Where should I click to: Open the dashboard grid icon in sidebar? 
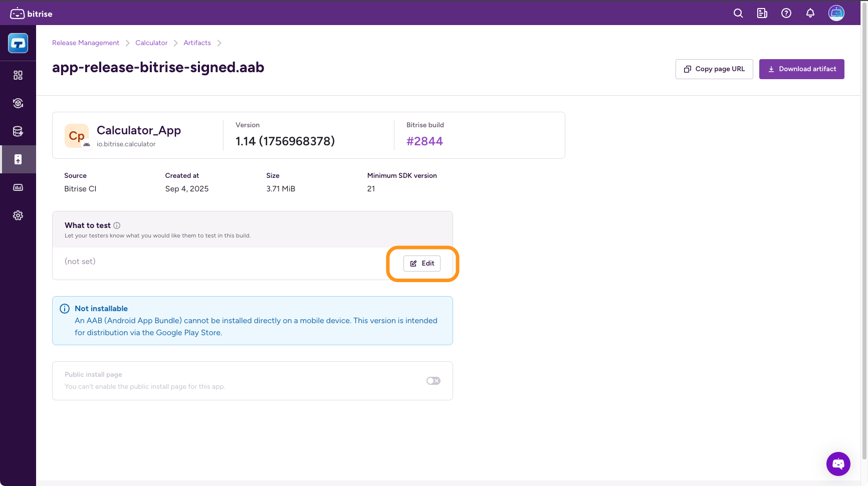tap(18, 75)
